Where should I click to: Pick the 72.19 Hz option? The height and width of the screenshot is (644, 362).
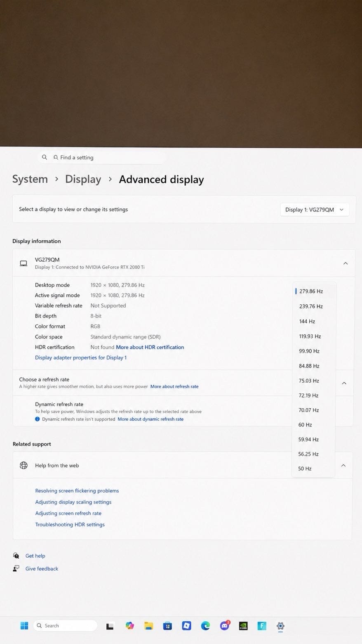313,395
